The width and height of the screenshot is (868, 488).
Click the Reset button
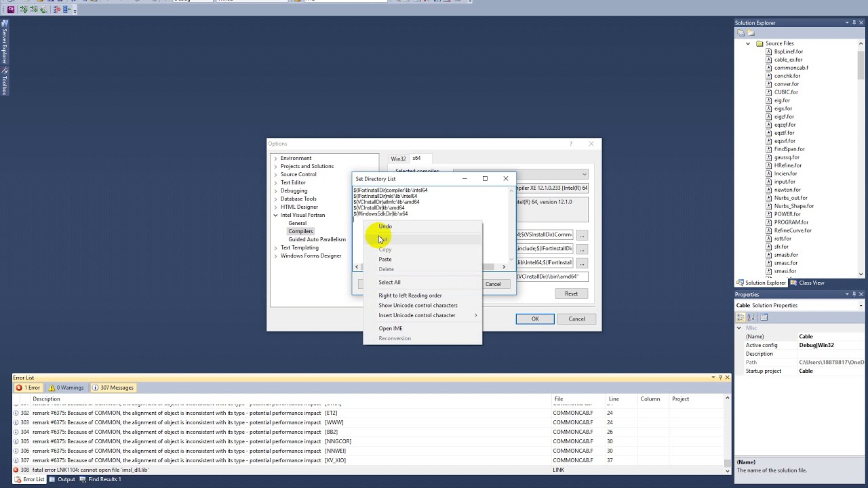(x=571, y=293)
